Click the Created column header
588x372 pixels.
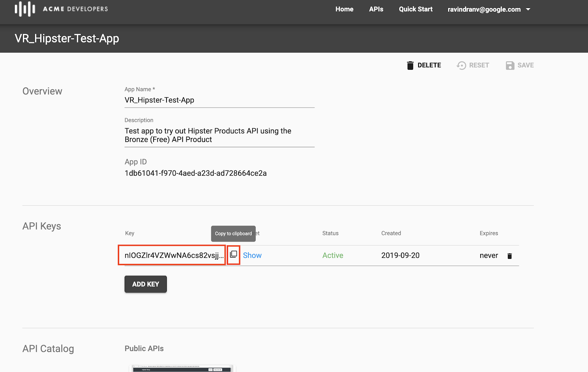pyautogui.click(x=391, y=234)
